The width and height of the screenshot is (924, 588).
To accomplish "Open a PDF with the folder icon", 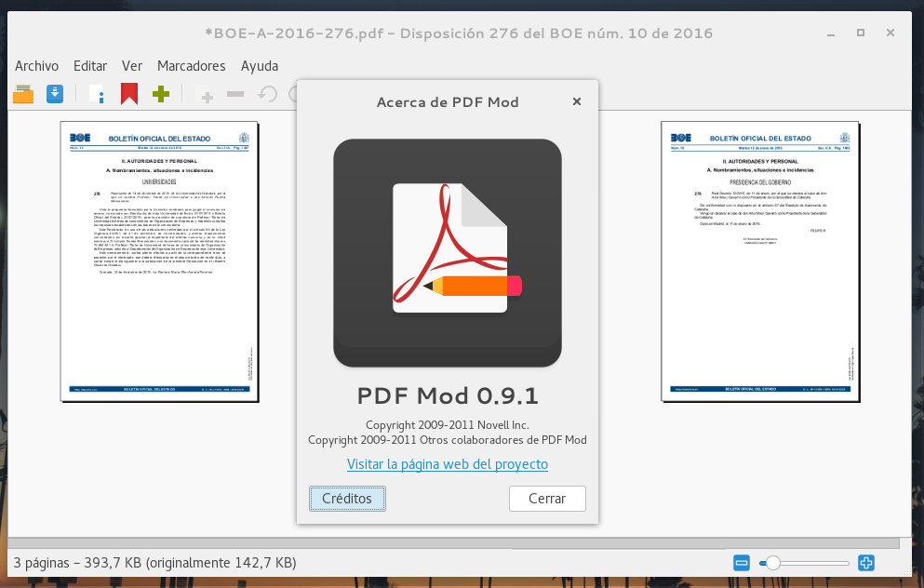I will [x=23, y=94].
